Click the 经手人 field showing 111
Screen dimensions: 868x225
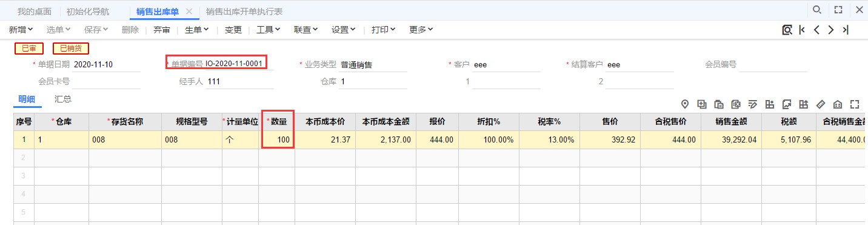pyautogui.click(x=239, y=81)
